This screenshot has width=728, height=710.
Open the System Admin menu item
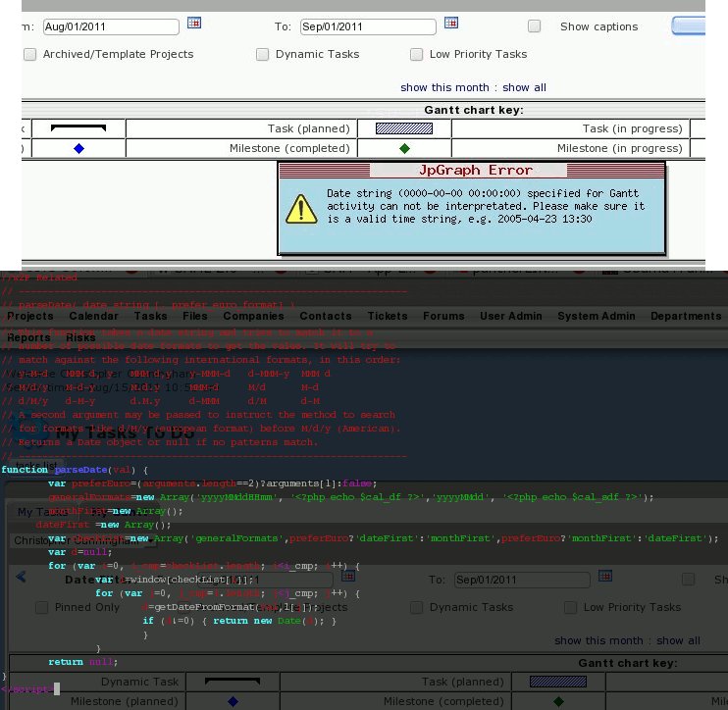pos(597,316)
